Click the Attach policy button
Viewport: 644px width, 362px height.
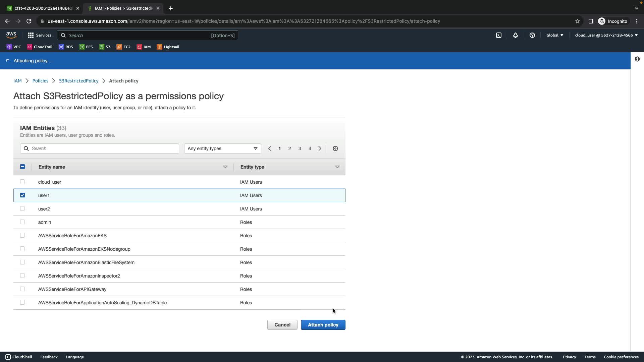(x=323, y=325)
